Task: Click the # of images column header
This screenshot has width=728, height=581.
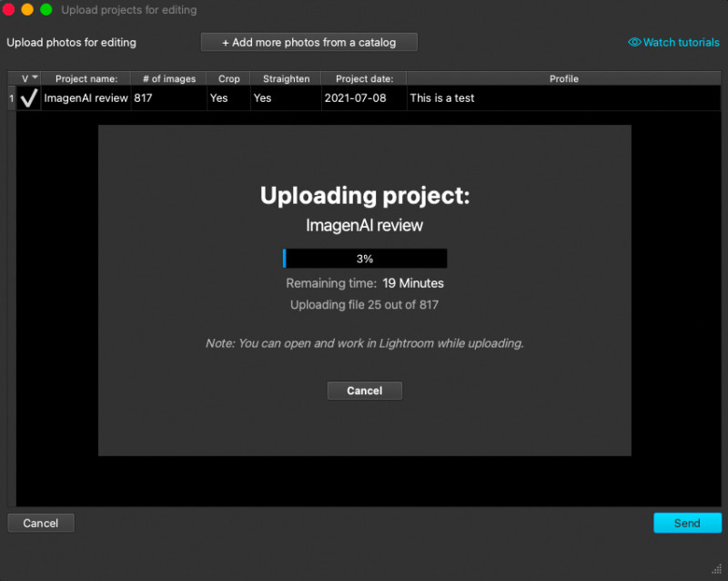Action: click(169, 78)
